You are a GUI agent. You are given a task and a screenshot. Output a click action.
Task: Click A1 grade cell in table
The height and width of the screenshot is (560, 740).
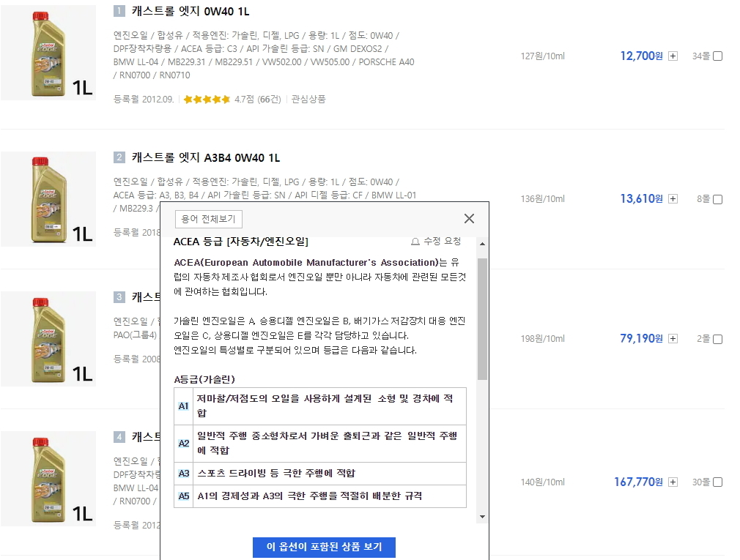point(184,406)
